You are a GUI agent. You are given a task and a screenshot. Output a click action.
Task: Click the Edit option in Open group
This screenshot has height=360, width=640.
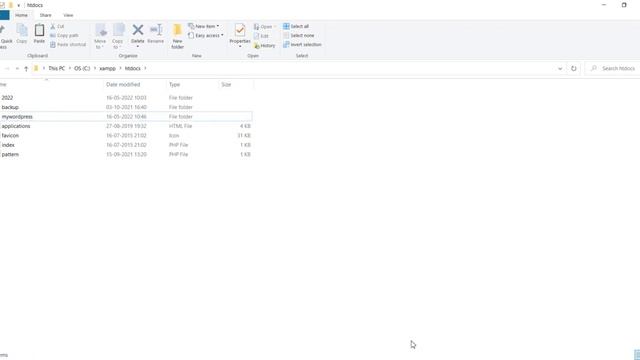[261, 36]
